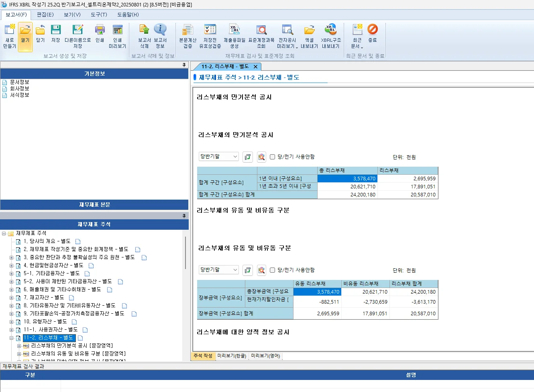Launch 엑셀 내보내기 export icon
Viewport: 534px width, 392px height.
[309, 36]
